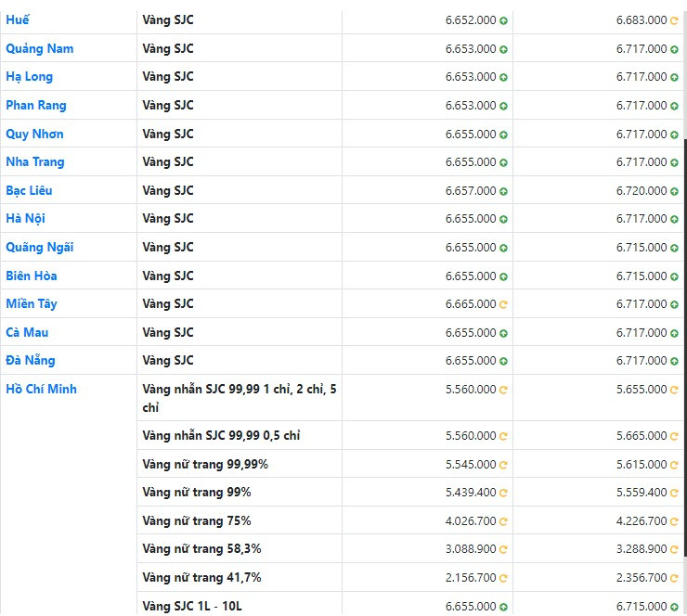Click green up icon beside Huế 6.652.000

click(x=503, y=20)
